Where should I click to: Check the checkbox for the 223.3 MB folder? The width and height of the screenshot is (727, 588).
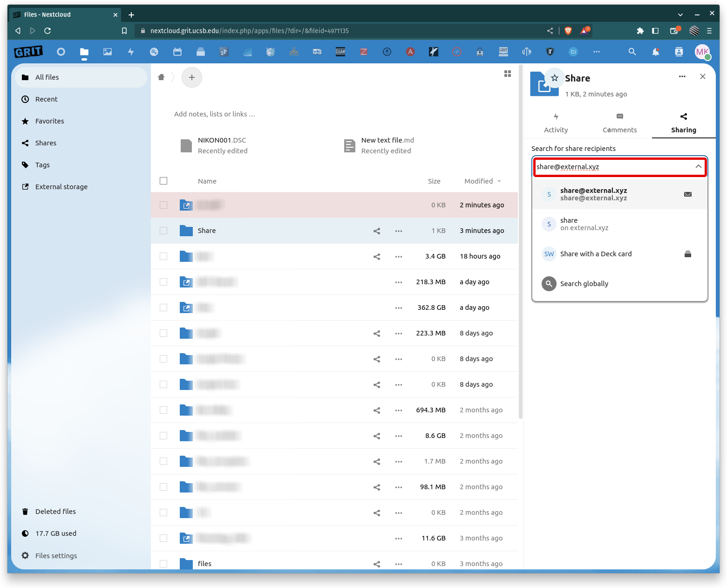pyautogui.click(x=163, y=333)
